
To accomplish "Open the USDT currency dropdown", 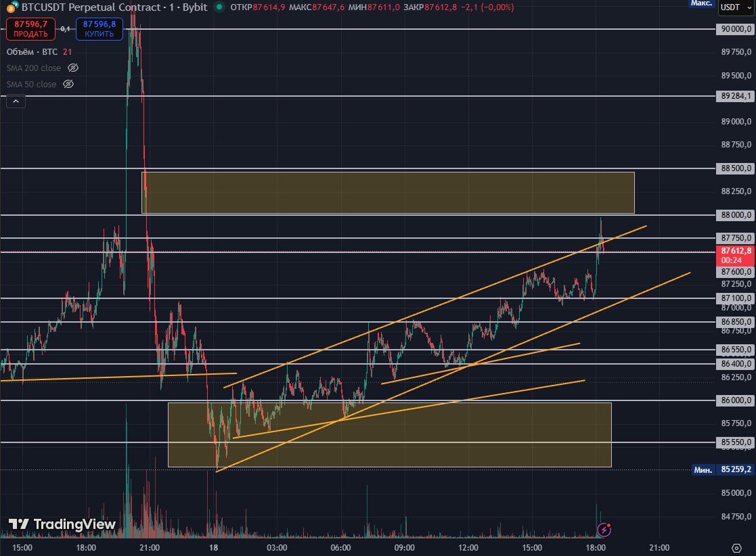I will pyautogui.click(x=736, y=7).
